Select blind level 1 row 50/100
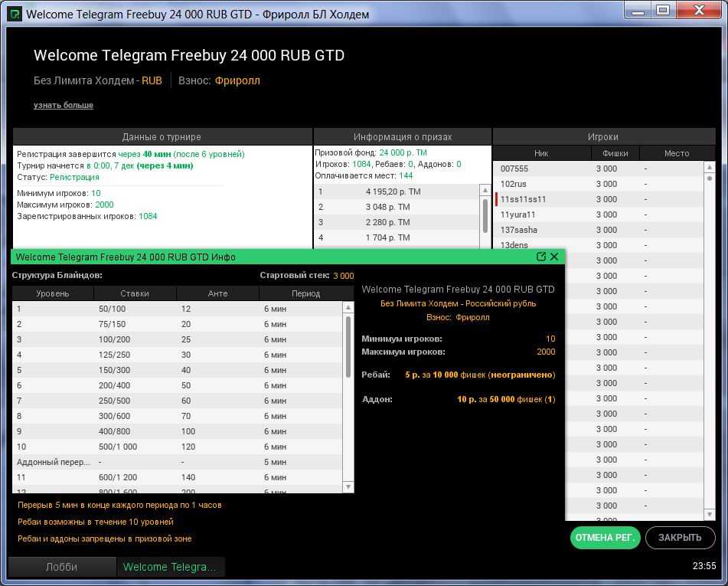Screen dimensions: 728x586 point(178,309)
